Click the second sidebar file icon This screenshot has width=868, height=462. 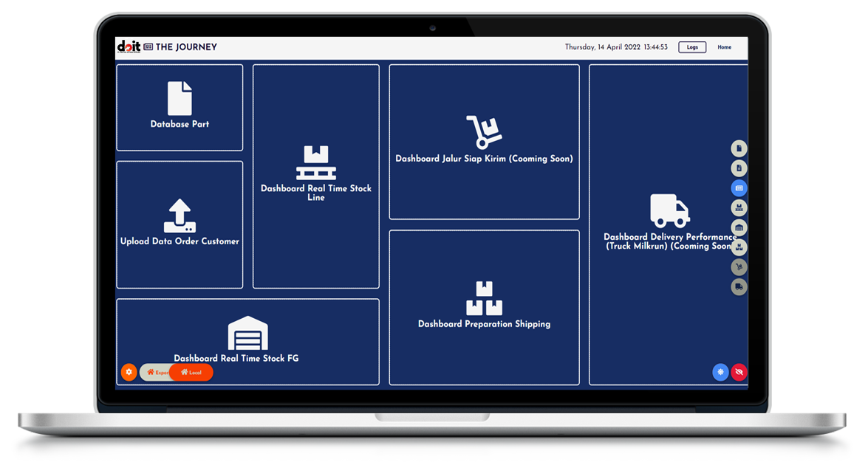click(738, 168)
